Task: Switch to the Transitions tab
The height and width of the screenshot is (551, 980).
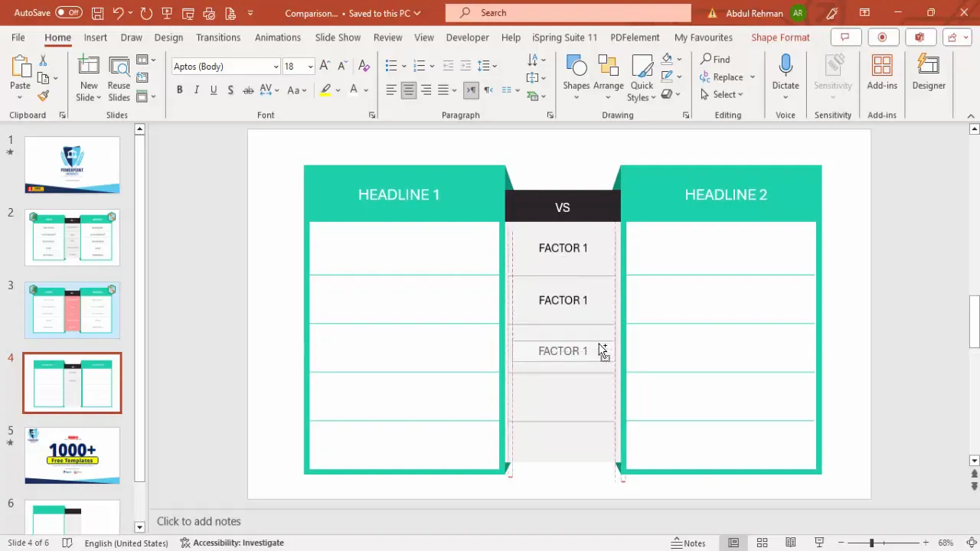Action: [x=218, y=37]
